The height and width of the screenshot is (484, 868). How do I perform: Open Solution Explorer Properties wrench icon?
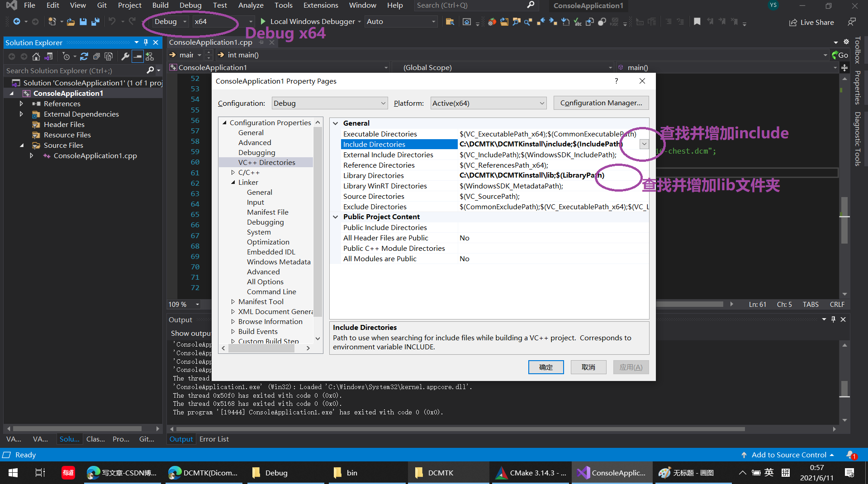point(126,56)
